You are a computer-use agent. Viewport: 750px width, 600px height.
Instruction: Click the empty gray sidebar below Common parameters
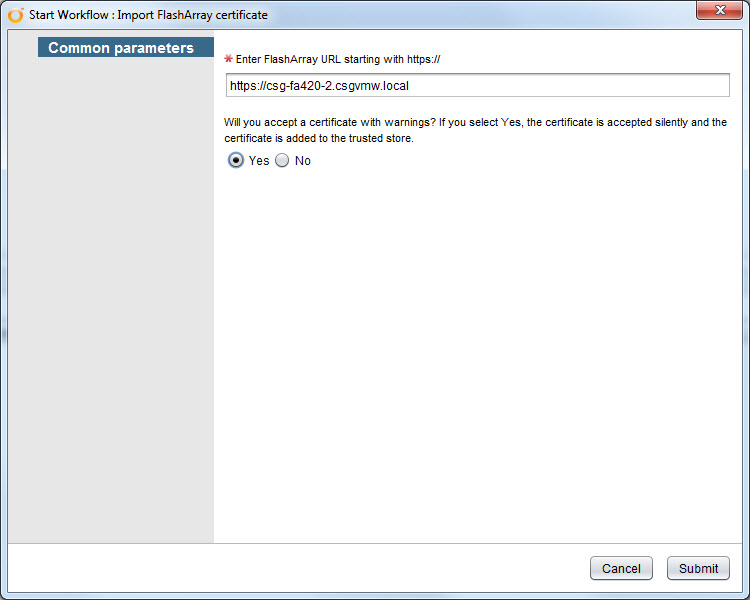point(111,297)
